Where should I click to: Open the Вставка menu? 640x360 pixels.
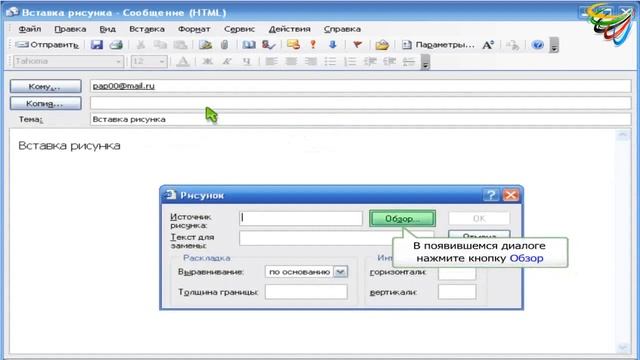pyautogui.click(x=147, y=29)
